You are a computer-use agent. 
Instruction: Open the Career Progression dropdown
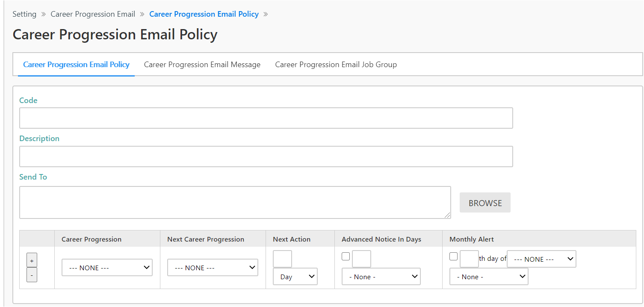click(x=107, y=268)
